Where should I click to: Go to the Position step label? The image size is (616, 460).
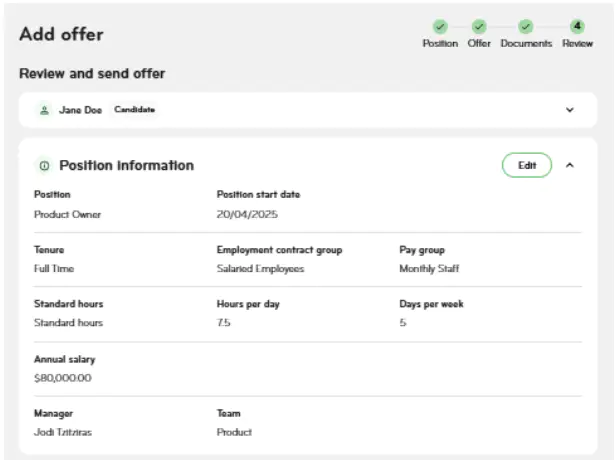440,44
